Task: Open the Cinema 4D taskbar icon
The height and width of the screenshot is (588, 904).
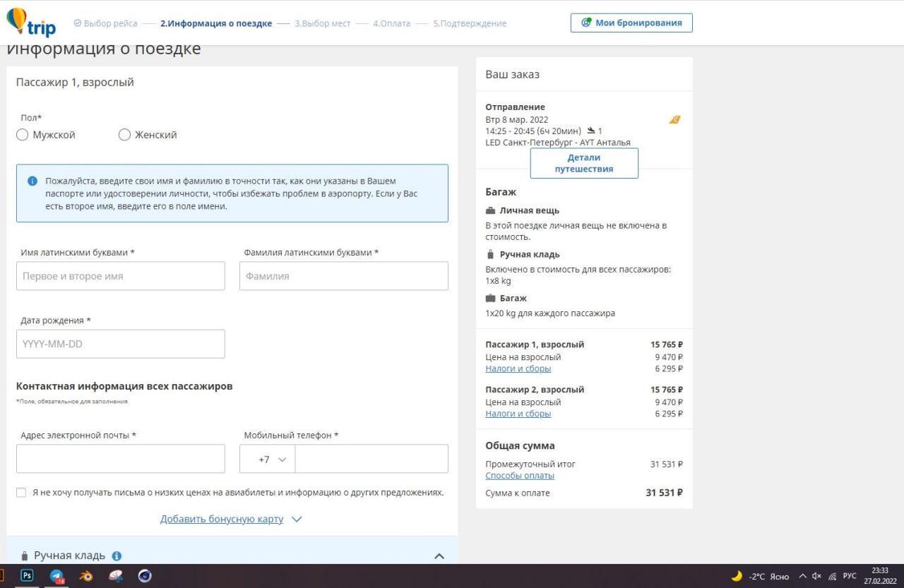Action: click(x=145, y=576)
